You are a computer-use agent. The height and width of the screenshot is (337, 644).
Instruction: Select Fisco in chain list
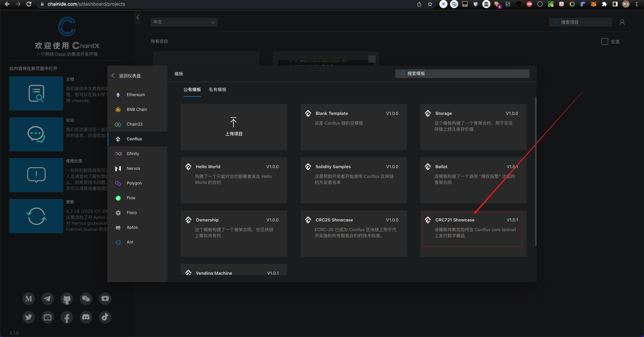(138, 213)
